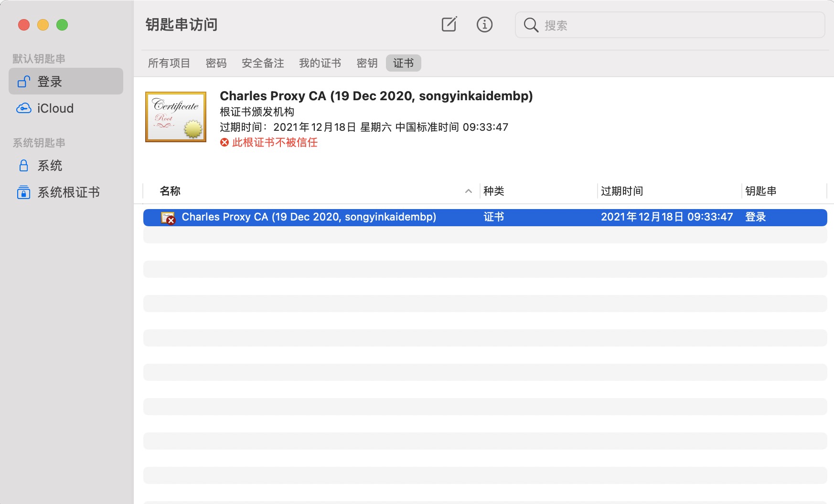
Task: Switch to the 安全备注 tab
Action: (x=263, y=63)
